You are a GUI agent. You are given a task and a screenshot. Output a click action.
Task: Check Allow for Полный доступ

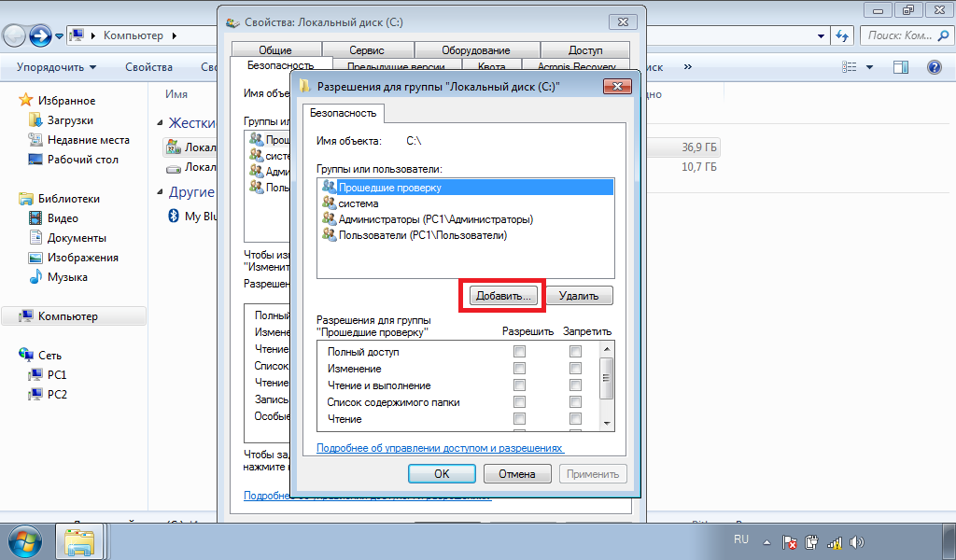[x=520, y=352]
